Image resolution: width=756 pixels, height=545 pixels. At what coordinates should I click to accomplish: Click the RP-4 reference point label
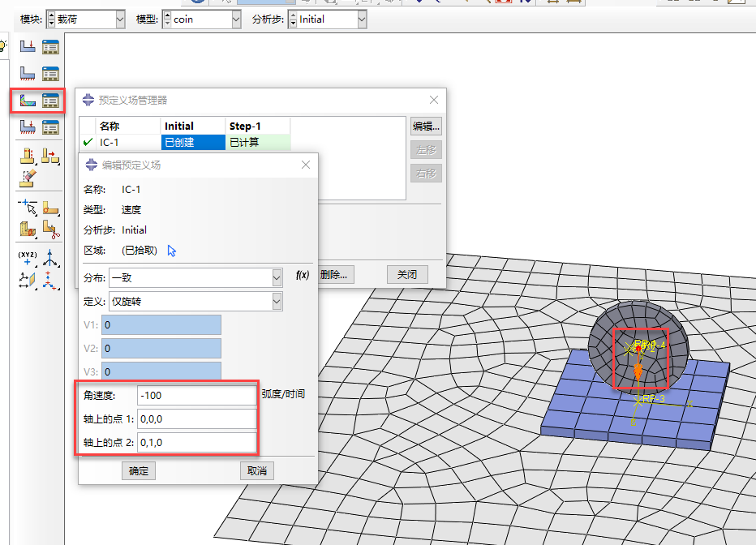pos(654,345)
